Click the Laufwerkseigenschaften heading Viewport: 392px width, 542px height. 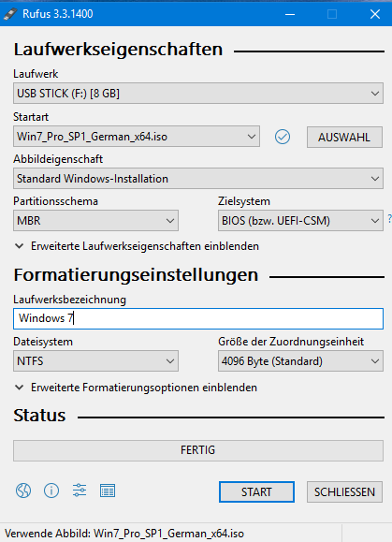(118, 49)
